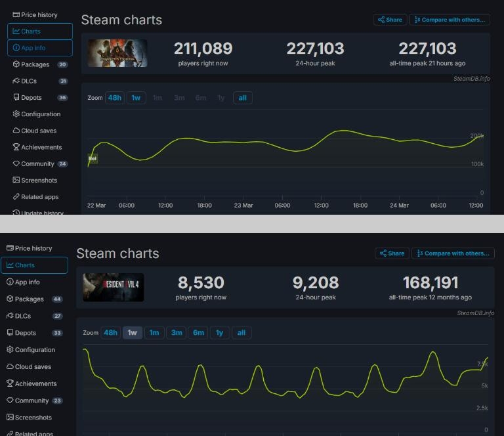Set upper chart zoom to all
Viewport: 504px width, 436px height.
click(242, 98)
